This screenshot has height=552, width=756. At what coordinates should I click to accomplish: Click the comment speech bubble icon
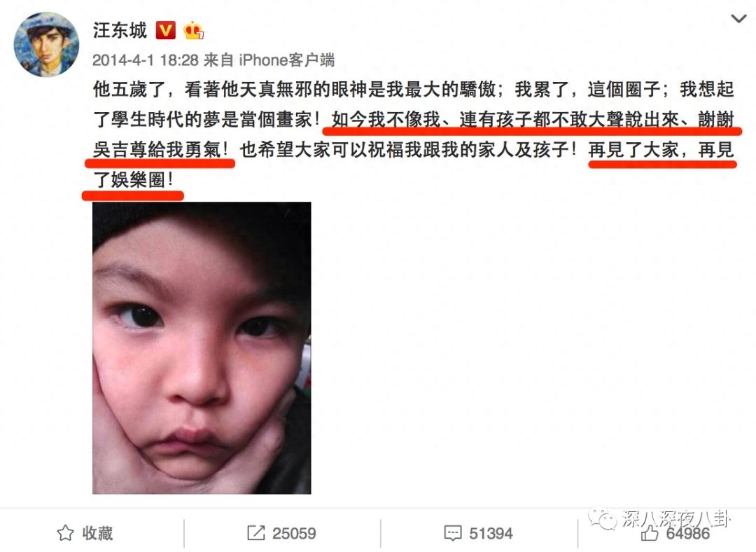pos(453,533)
